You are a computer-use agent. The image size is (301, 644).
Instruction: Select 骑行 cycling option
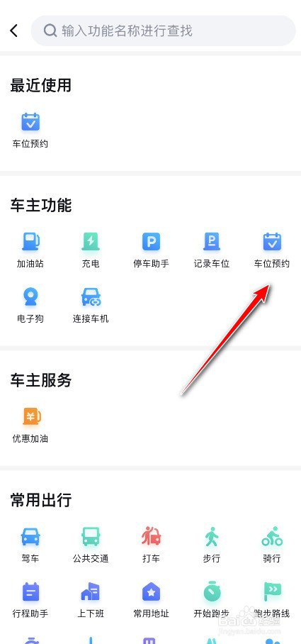[x=271, y=545]
